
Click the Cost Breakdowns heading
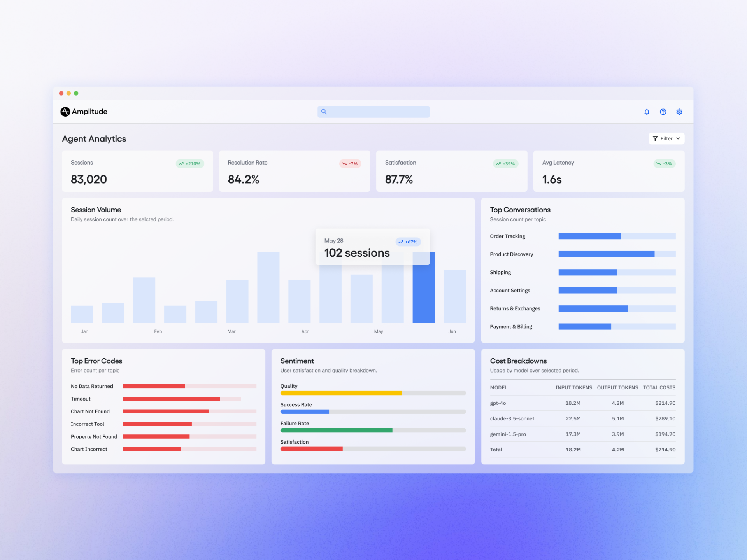point(518,361)
